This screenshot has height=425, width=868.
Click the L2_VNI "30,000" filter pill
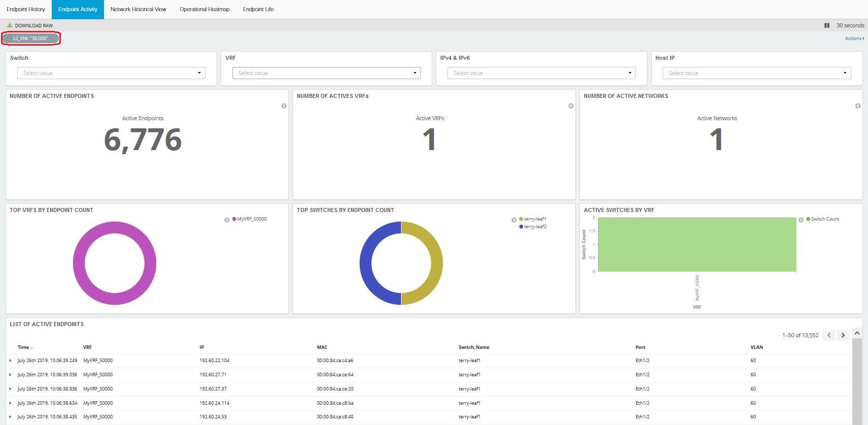click(31, 39)
